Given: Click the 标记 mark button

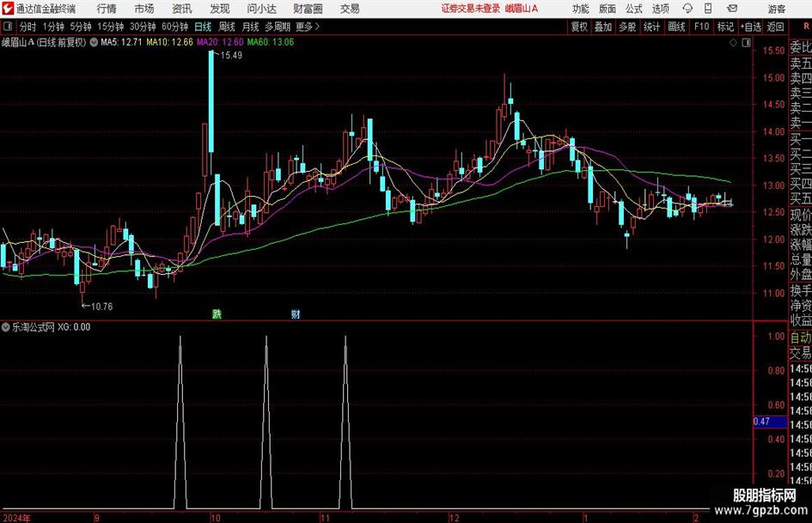Looking at the screenshot, I should point(725,27).
